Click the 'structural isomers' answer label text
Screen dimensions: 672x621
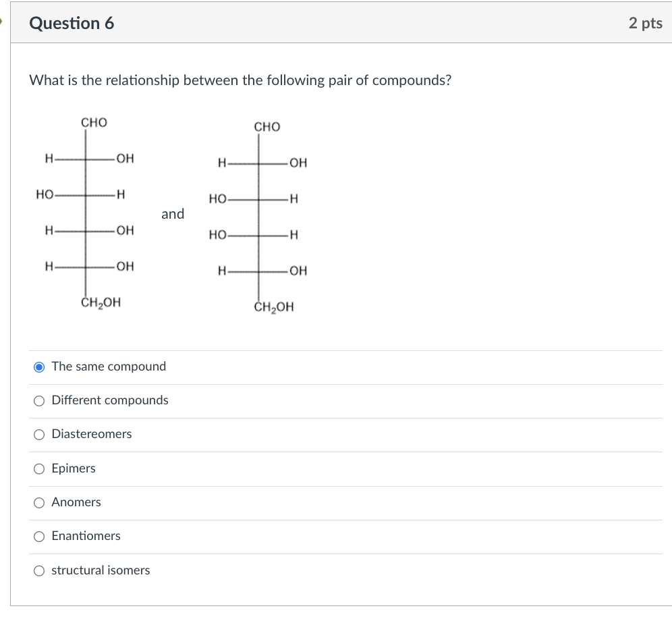click(101, 570)
